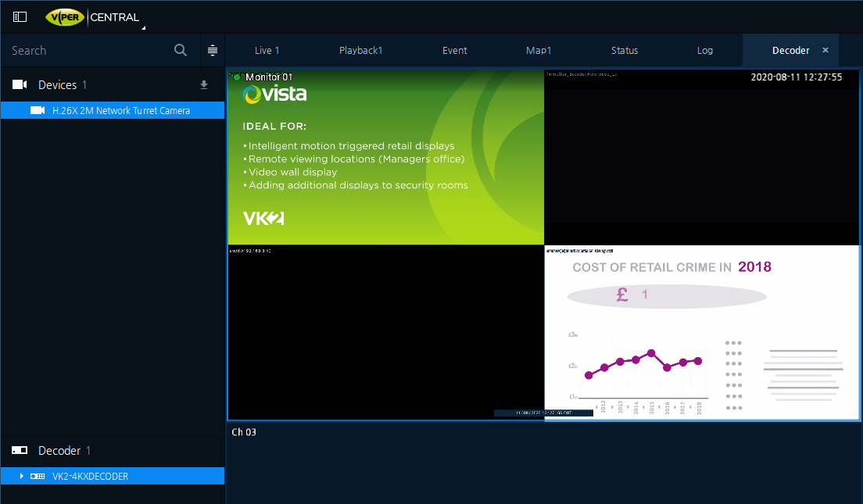Click the search magnifier icon

tap(181, 50)
